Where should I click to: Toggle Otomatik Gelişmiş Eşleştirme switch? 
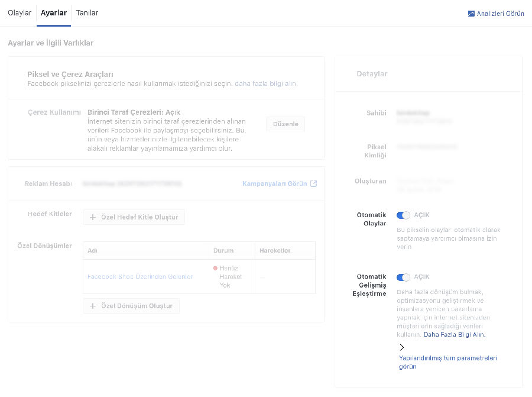pyautogui.click(x=403, y=277)
